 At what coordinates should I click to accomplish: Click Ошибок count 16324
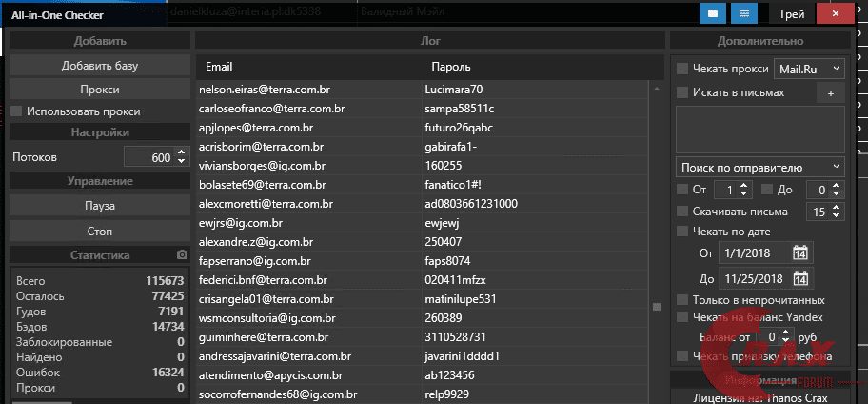168,373
